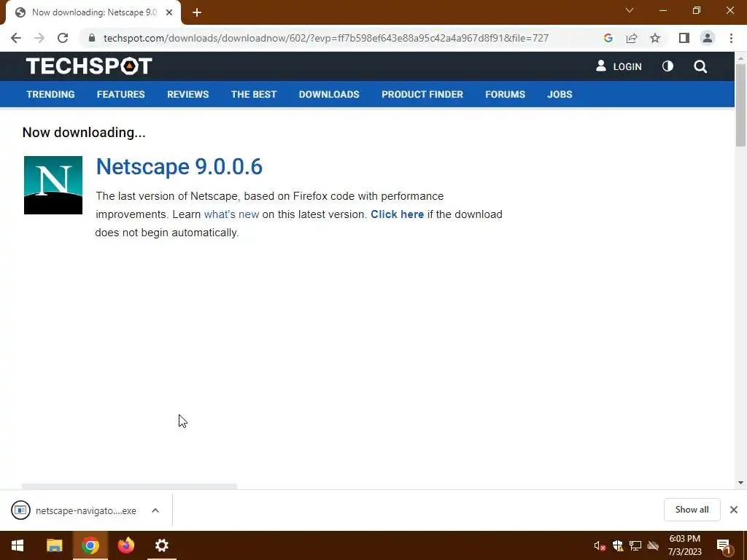Close the Now downloading Netscape tab
Image resolution: width=747 pixels, height=560 pixels.
point(169,12)
